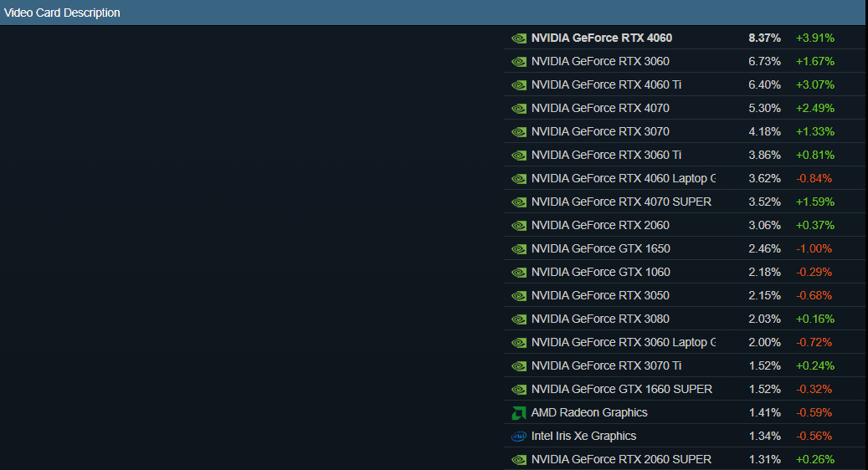This screenshot has height=470, width=868.
Task: Click the NVIDIA logo beside GTX 1650
Action: point(519,249)
